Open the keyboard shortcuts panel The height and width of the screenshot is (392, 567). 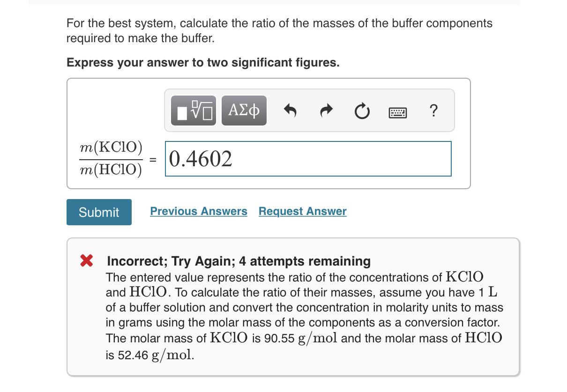pos(398,111)
